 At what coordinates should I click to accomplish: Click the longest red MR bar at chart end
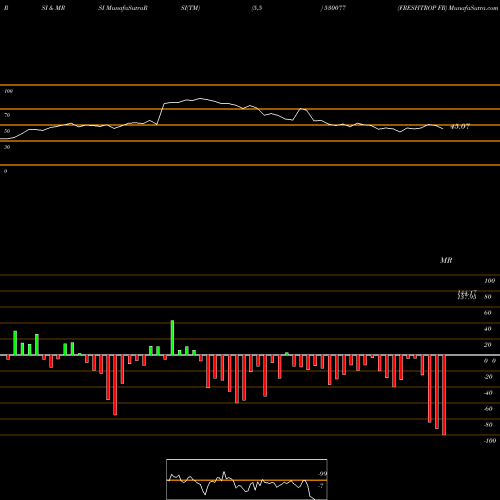444,395
